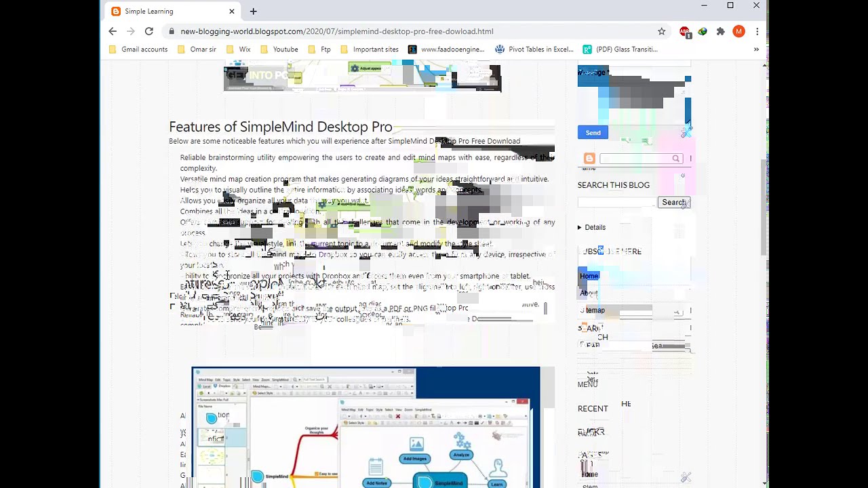The height and width of the screenshot is (488, 868).
Task: Click the page scrollbar down arrow
Action: [765, 483]
